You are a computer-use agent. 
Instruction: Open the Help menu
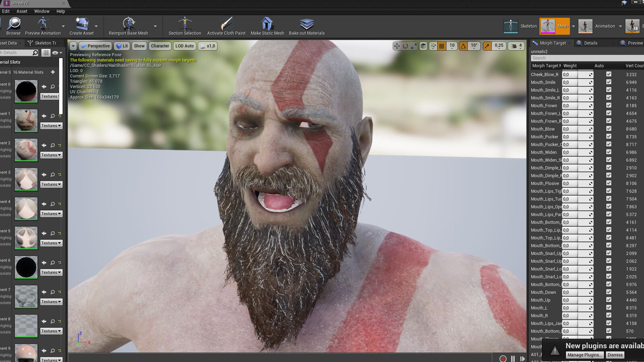(x=61, y=11)
